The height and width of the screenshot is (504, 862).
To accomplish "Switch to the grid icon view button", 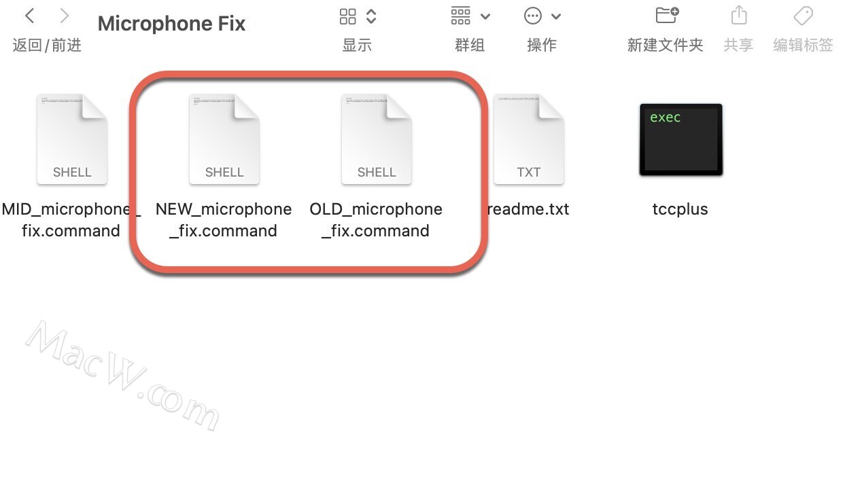I will pos(348,16).
